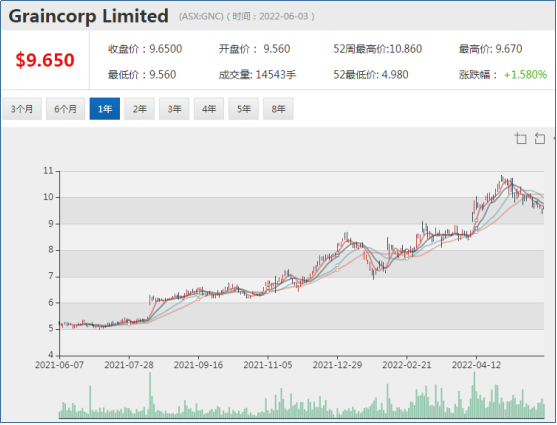Image resolution: width=557 pixels, height=425 pixels.
Task: Click the 2021-06-07 axis date label
Action: (59, 365)
